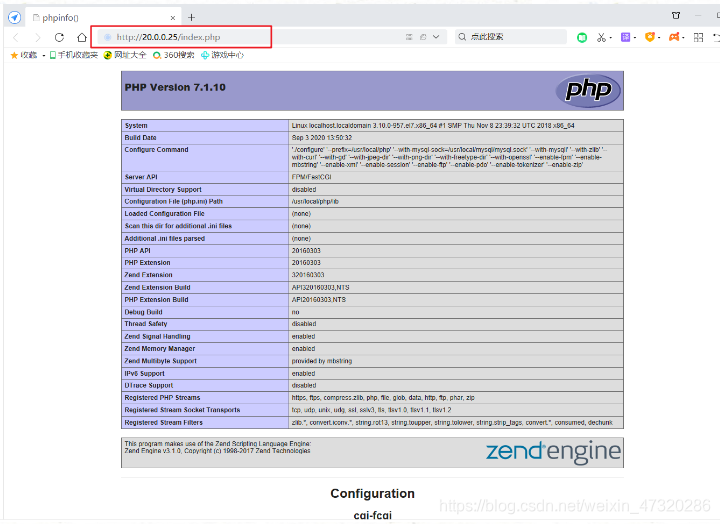Click the site info icon in the address bar

[x=107, y=37]
